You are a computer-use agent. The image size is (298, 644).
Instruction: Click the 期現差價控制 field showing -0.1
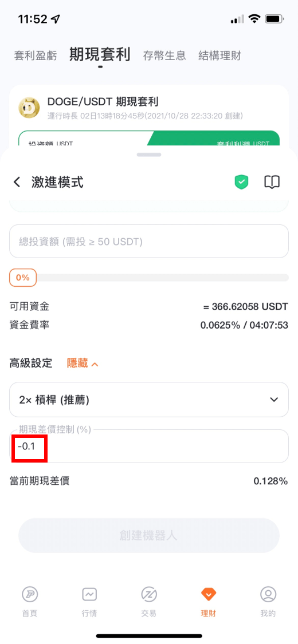(149, 446)
